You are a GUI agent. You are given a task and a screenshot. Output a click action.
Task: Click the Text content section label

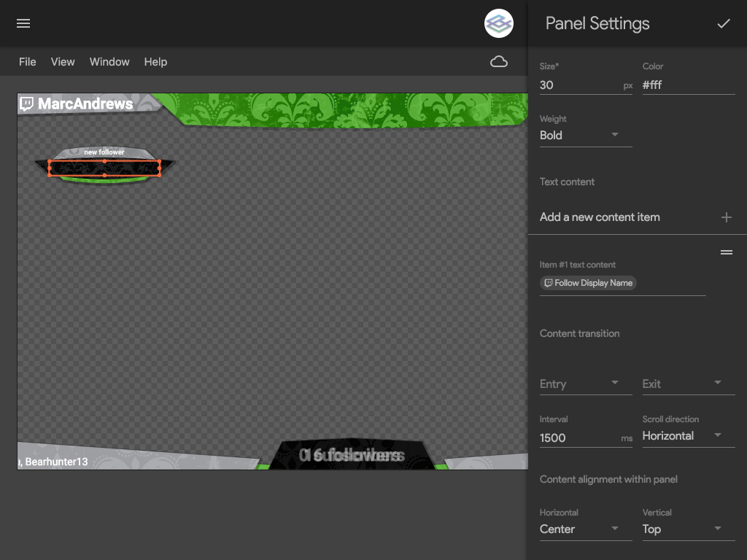(x=567, y=182)
